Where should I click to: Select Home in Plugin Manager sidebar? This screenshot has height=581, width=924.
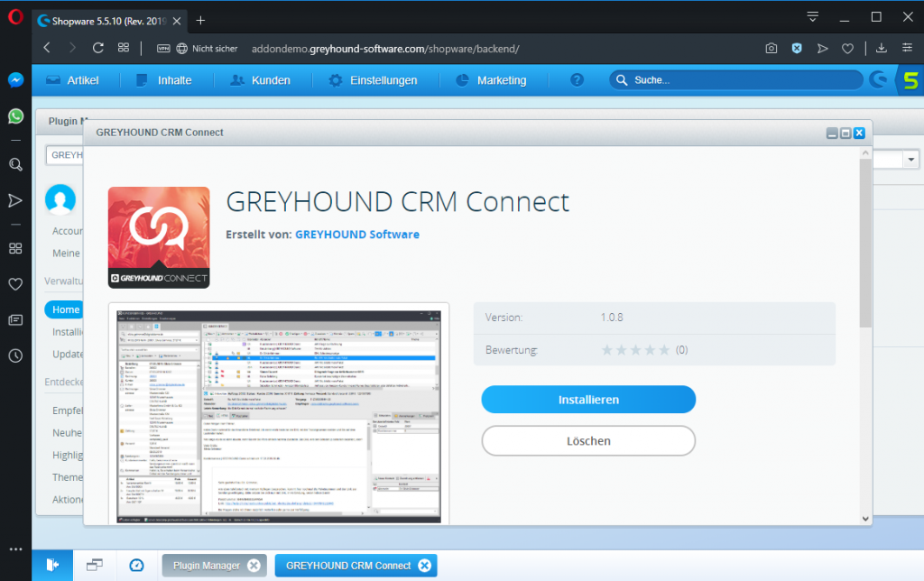pyautogui.click(x=64, y=309)
